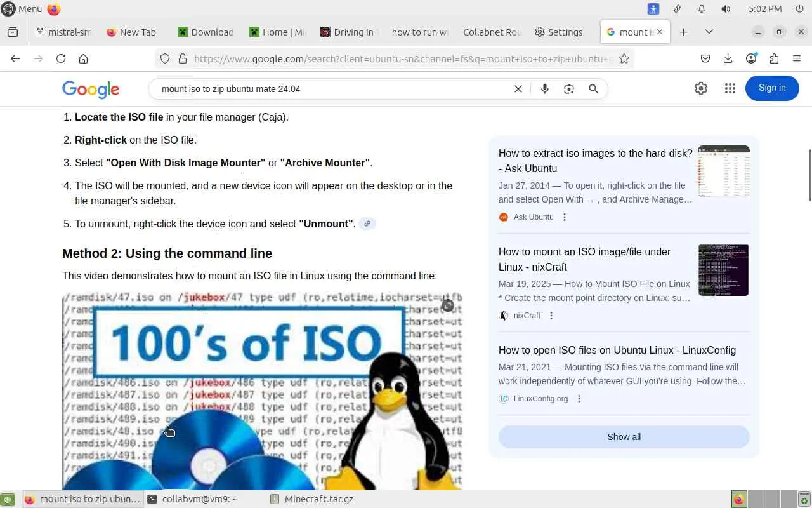812x508 pixels.
Task: Switch to collabvm@vm9 terminal in taskbar
Action: (x=192, y=499)
